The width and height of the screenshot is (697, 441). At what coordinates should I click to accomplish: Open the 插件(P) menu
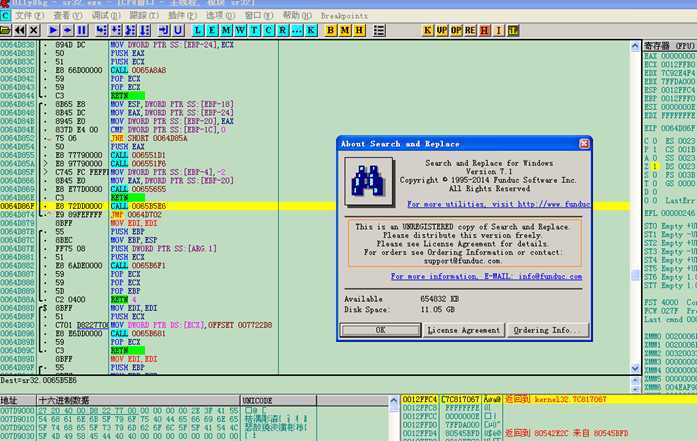pyautogui.click(x=182, y=16)
